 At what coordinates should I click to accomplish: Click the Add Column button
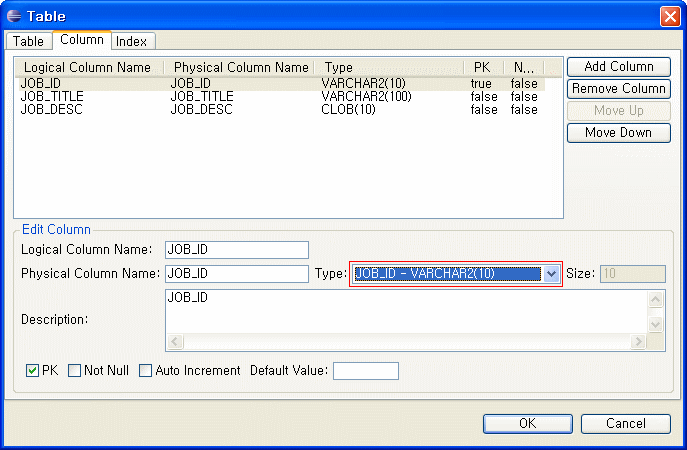coord(618,67)
